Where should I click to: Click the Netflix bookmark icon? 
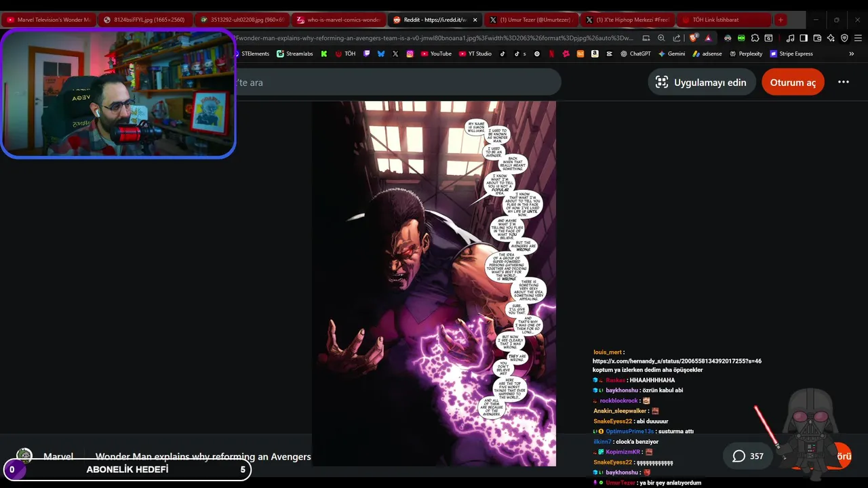551,54
